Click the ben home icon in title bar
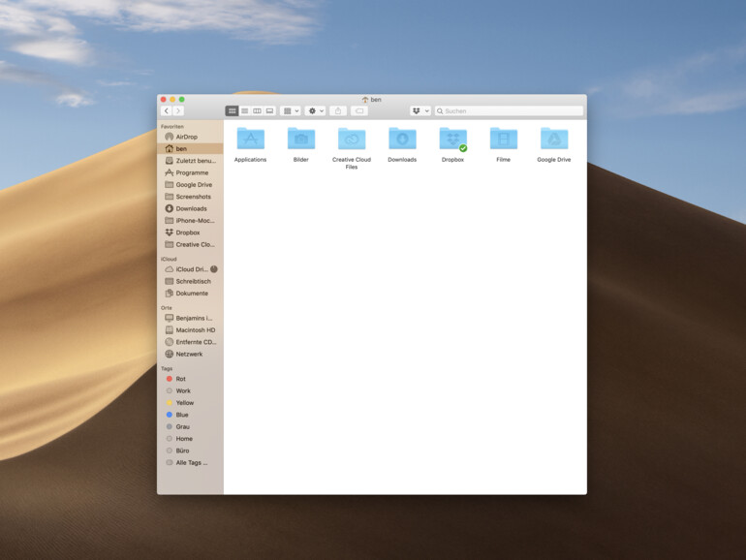Screen dimensions: 746x560 365,100
